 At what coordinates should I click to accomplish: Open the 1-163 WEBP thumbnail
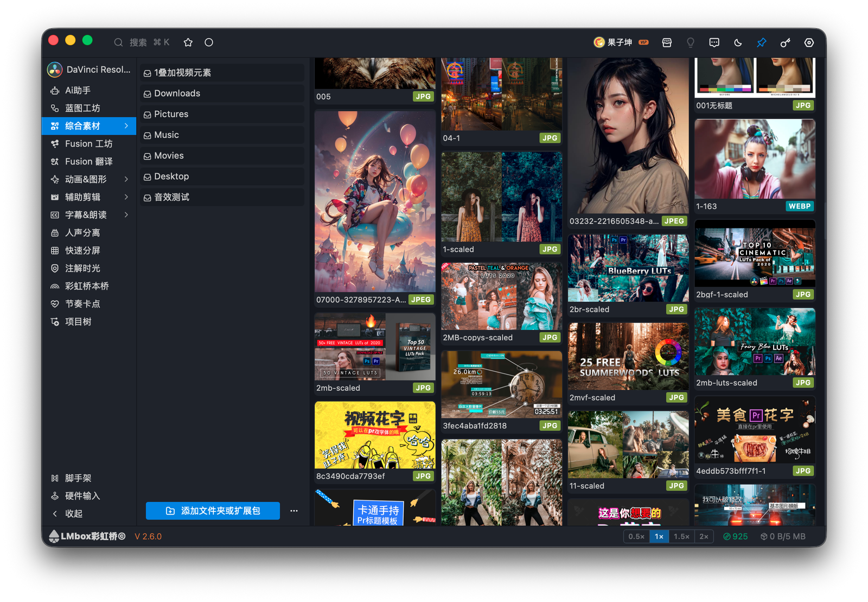tap(755, 159)
